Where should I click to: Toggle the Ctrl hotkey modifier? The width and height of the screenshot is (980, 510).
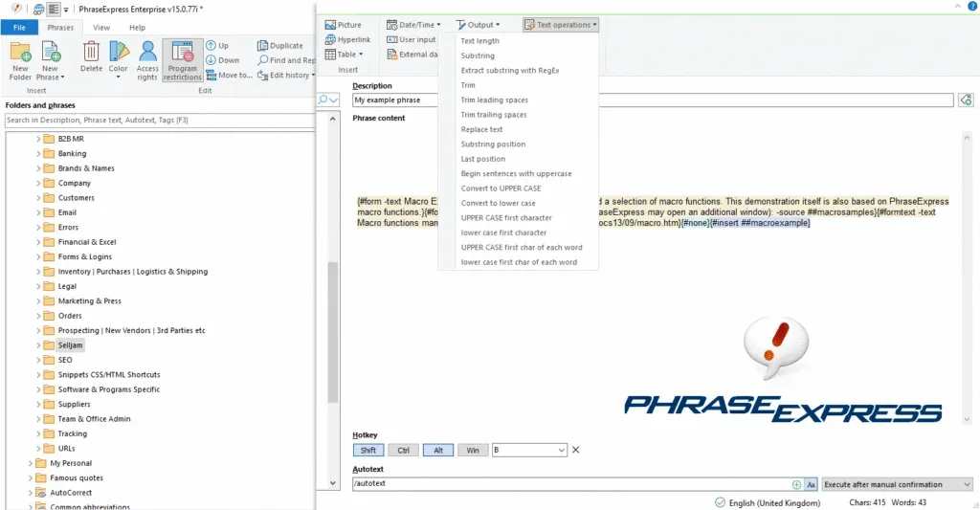403,450
